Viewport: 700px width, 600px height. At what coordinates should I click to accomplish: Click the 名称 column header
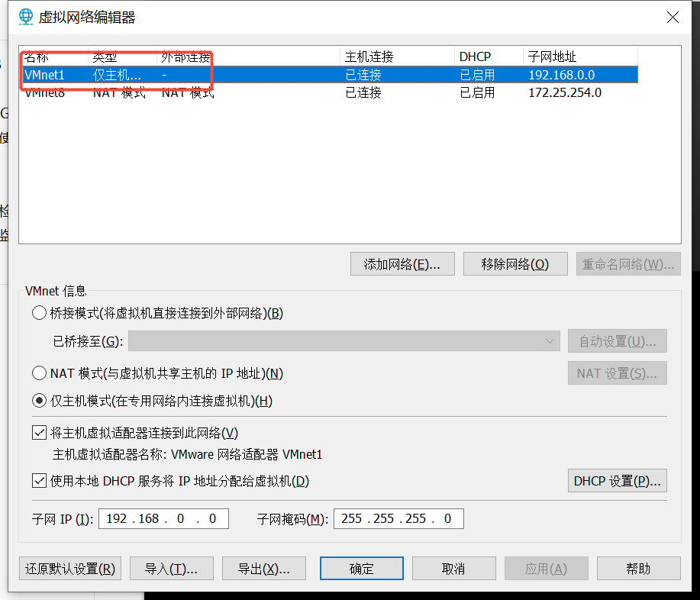tap(54, 56)
